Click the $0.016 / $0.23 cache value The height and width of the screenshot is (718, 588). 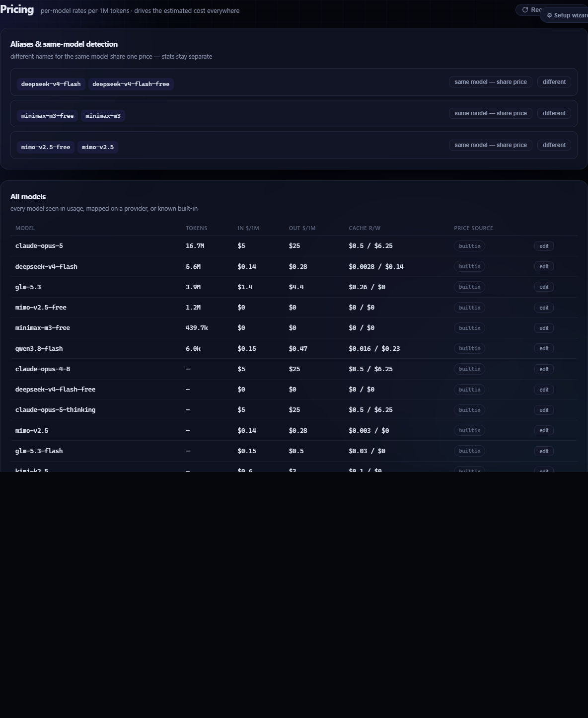pyautogui.click(x=374, y=348)
